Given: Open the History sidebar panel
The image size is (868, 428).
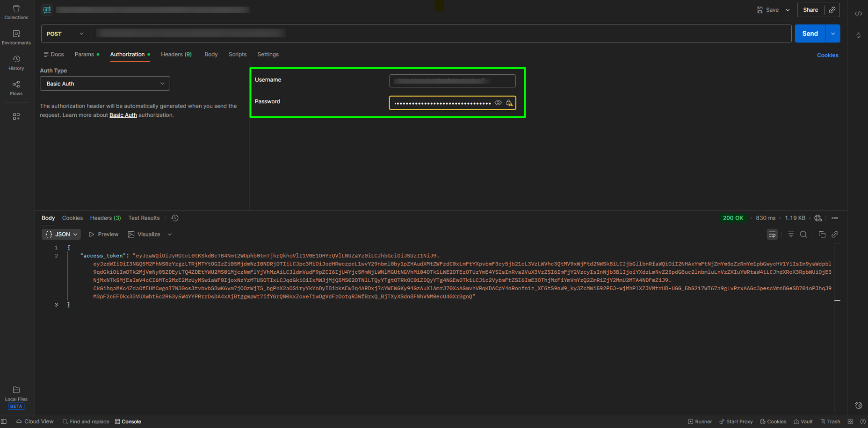Looking at the screenshot, I should click(x=16, y=63).
